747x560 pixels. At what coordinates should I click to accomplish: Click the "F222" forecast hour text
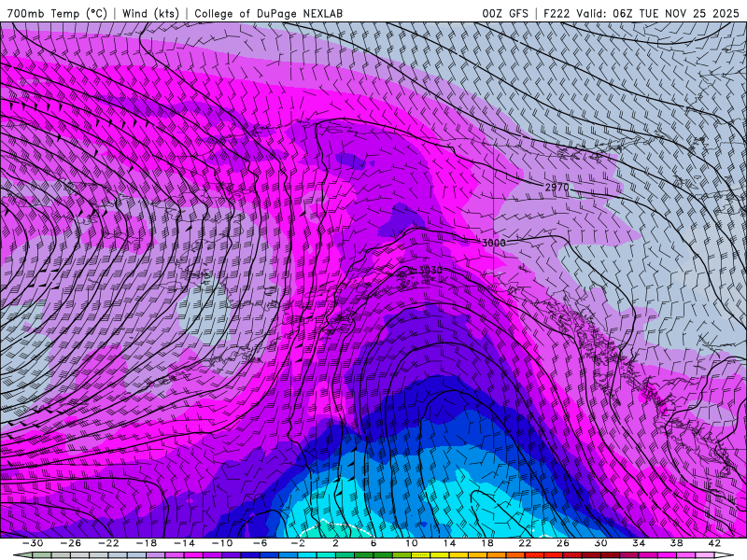pos(557,13)
